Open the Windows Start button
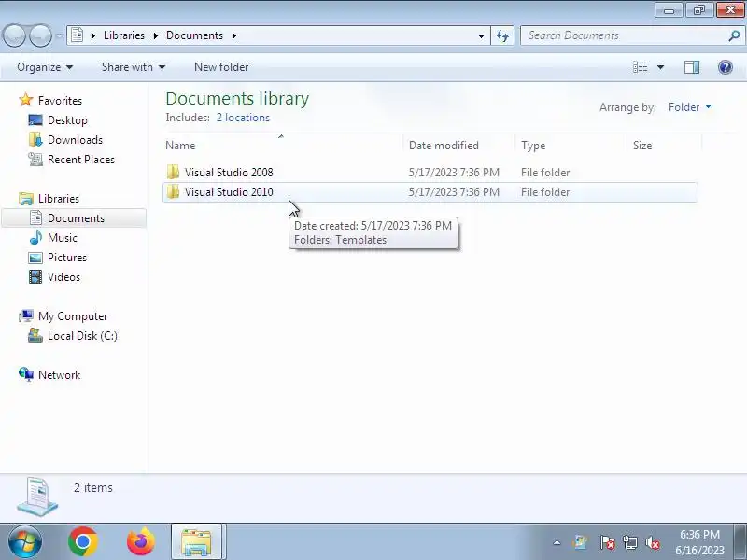This screenshot has height=560, width=747. point(25,541)
